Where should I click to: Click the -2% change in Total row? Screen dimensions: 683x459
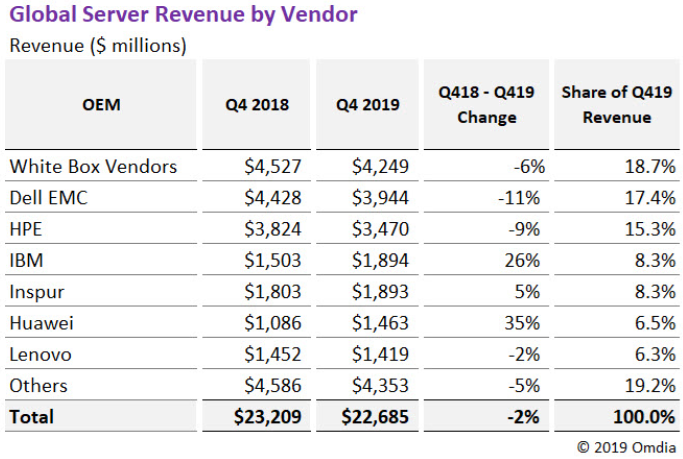coord(523,417)
